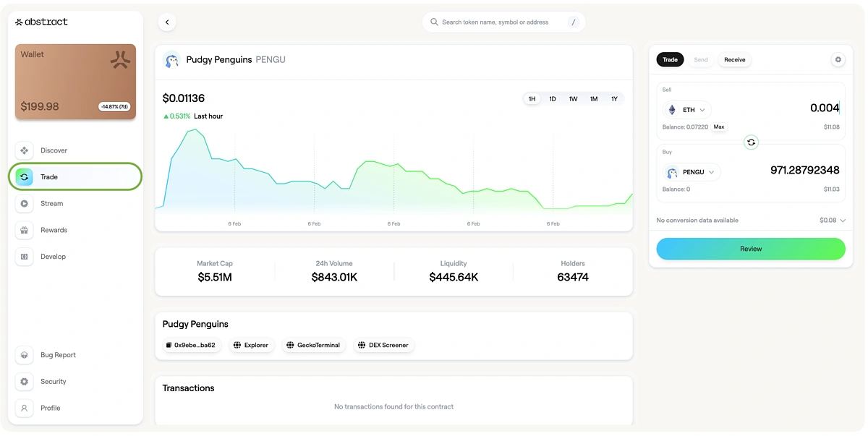
Task: Click the abstract logo
Action: (x=41, y=22)
